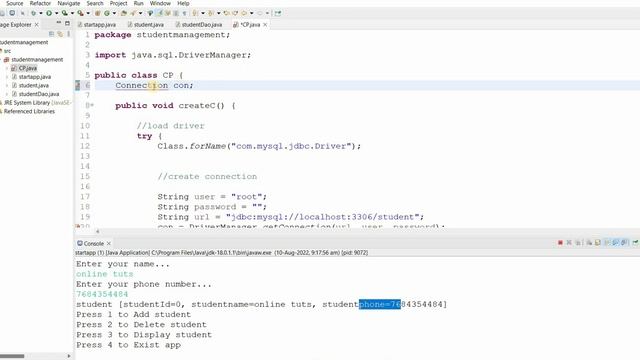Open the Coverage dropdown arrow
The width and height of the screenshot is (640, 360).
(x=72, y=13)
